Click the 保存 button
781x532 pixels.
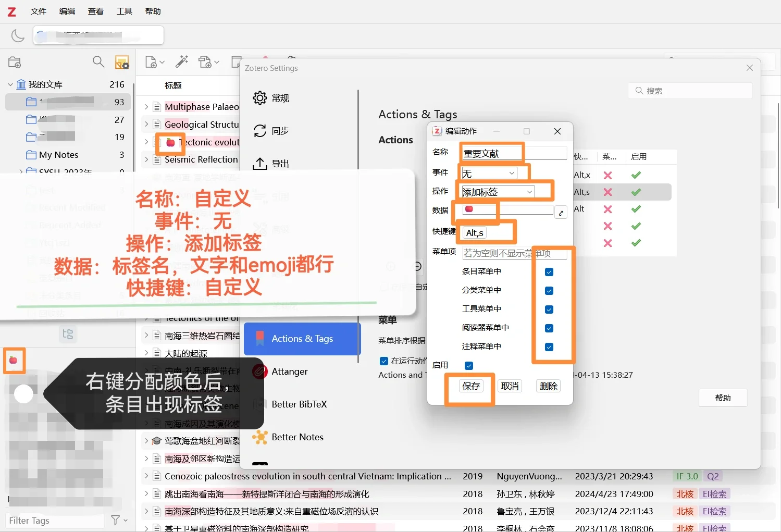point(470,386)
